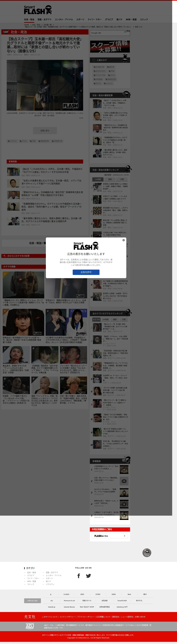This screenshot has width=177, height=644.
Task: Open the 社会・政治 navigation tab
Action: pos(29,20)
